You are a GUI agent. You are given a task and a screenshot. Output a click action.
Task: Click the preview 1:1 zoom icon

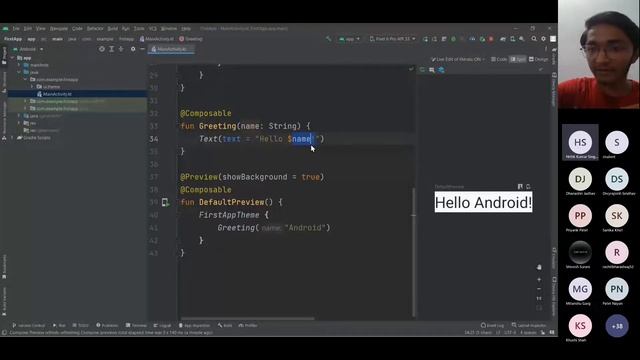(x=539, y=298)
